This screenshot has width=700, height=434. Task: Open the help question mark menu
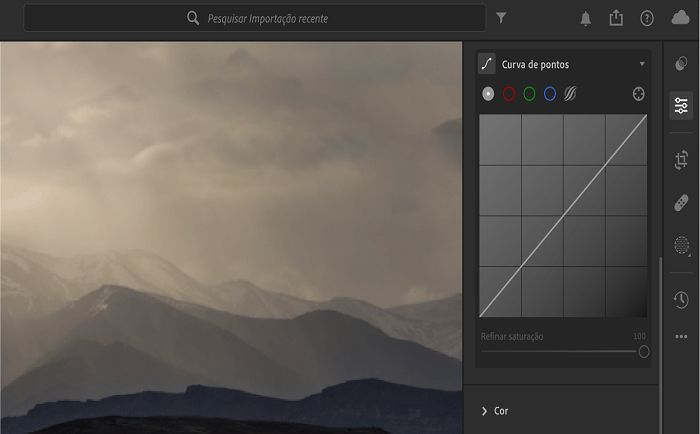647,18
